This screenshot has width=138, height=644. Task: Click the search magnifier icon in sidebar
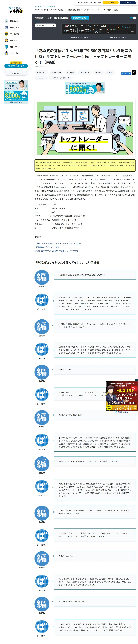pyautogui.click(x=7, y=74)
